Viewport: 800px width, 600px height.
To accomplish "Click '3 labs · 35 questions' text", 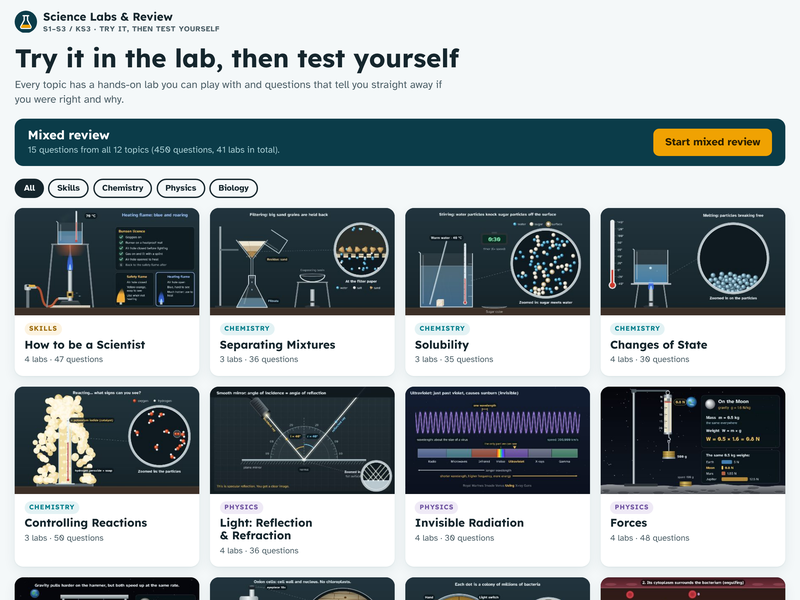I will tap(454, 359).
